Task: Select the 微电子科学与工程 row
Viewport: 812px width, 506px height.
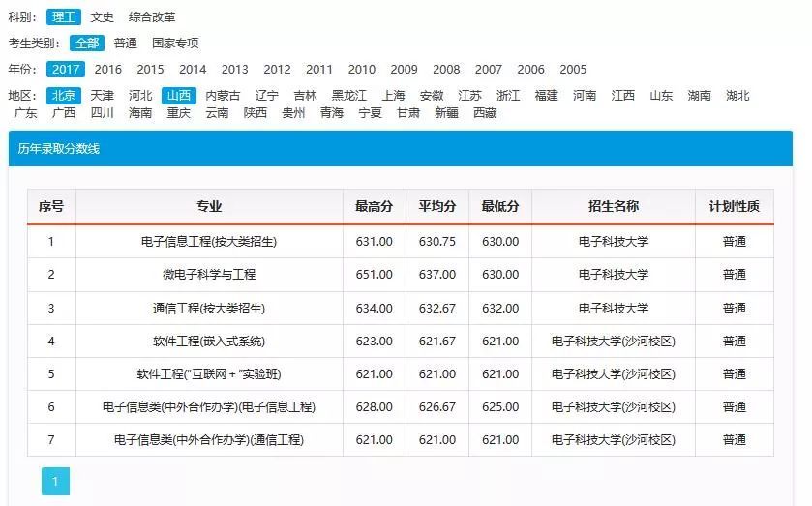Action: point(209,275)
